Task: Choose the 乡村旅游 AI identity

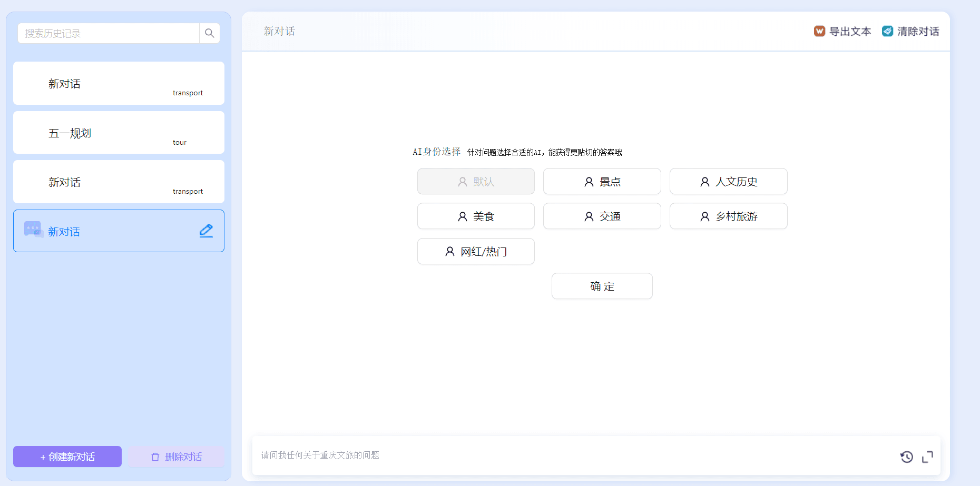Action: click(728, 216)
